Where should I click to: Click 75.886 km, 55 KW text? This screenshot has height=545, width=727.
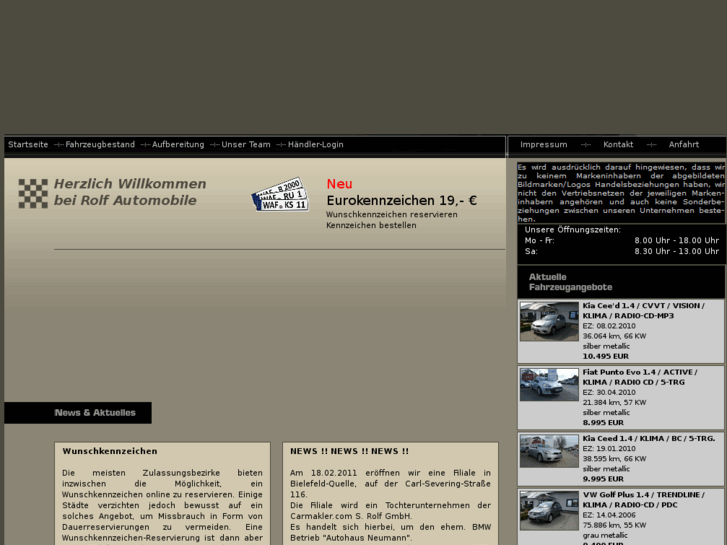pos(614,526)
